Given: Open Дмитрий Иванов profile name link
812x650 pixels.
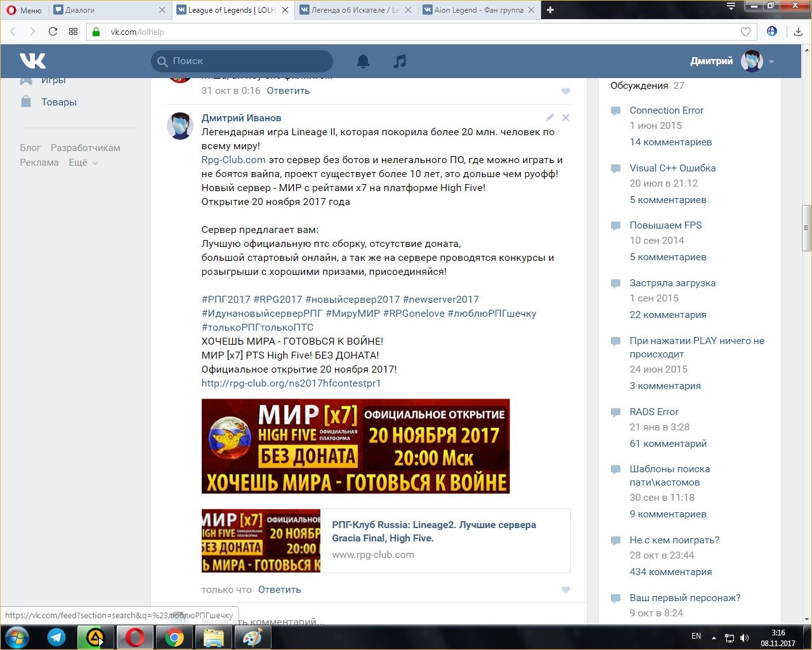Looking at the screenshot, I should [x=241, y=118].
